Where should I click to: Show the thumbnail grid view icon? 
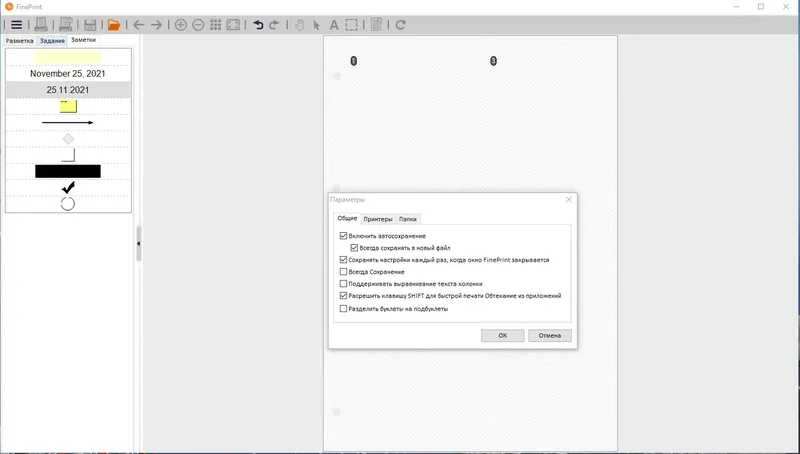(x=215, y=24)
